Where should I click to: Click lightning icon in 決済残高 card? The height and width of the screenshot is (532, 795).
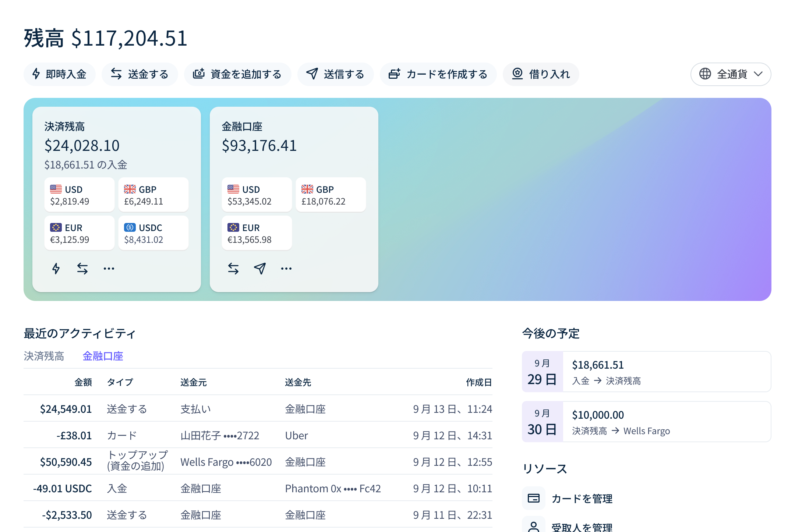tap(56, 269)
